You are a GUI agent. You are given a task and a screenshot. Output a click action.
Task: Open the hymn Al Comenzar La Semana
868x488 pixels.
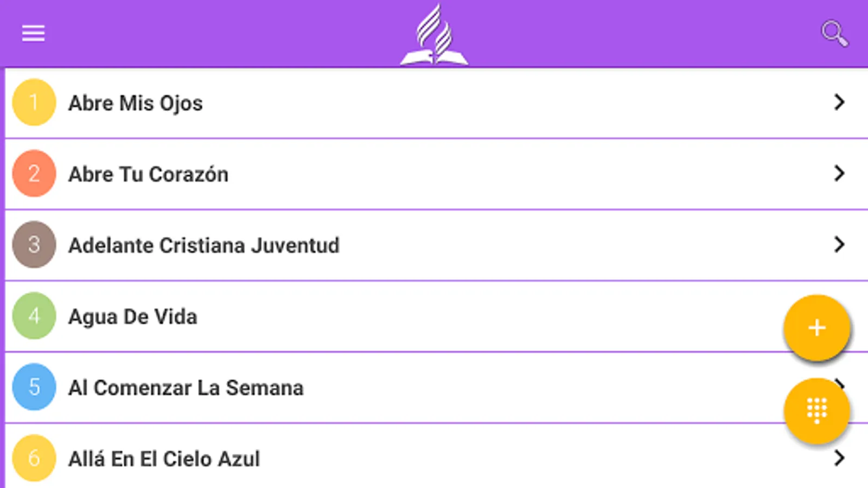[186, 388]
